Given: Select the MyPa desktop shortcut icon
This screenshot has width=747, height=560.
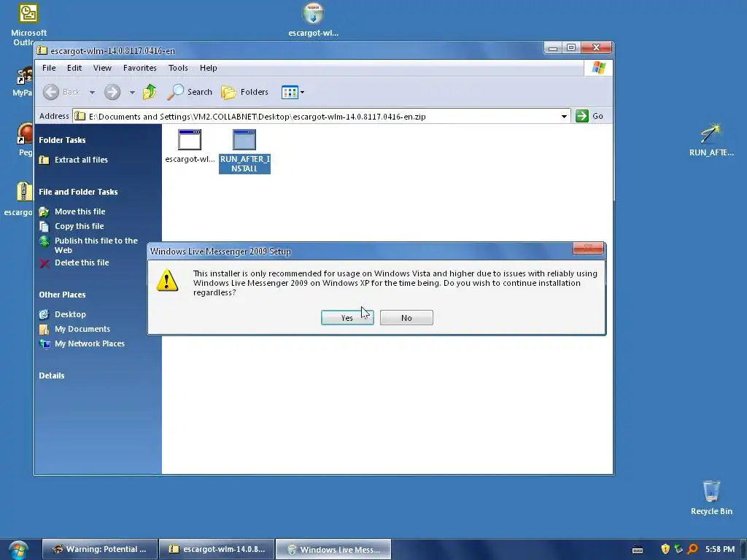Looking at the screenshot, I should click(23, 82).
